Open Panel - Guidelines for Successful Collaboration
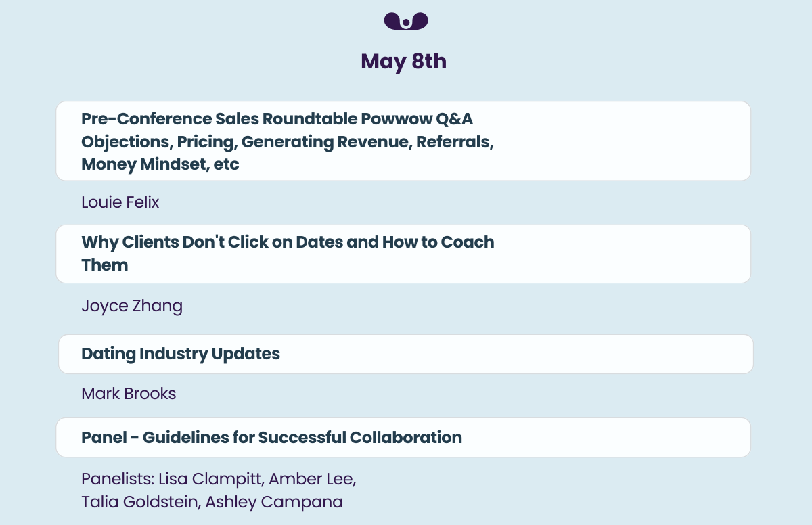812x525 pixels. pyautogui.click(x=271, y=438)
